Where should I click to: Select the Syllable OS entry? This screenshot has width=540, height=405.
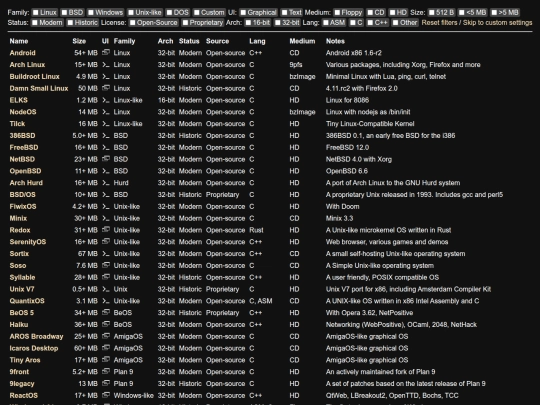tap(22, 277)
